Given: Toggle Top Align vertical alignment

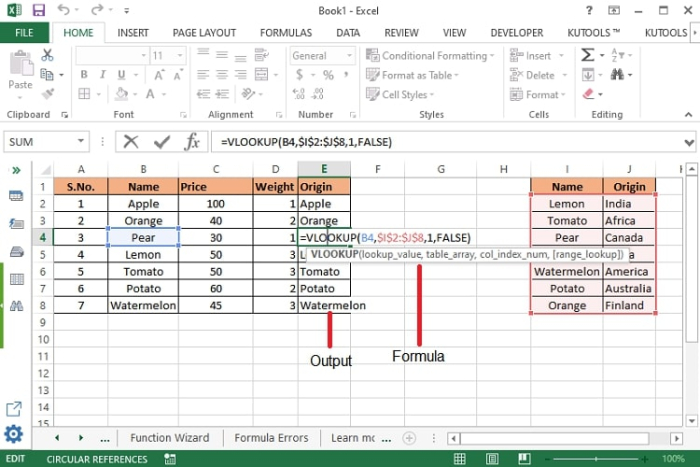Looking at the screenshot, I should coord(203,54).
